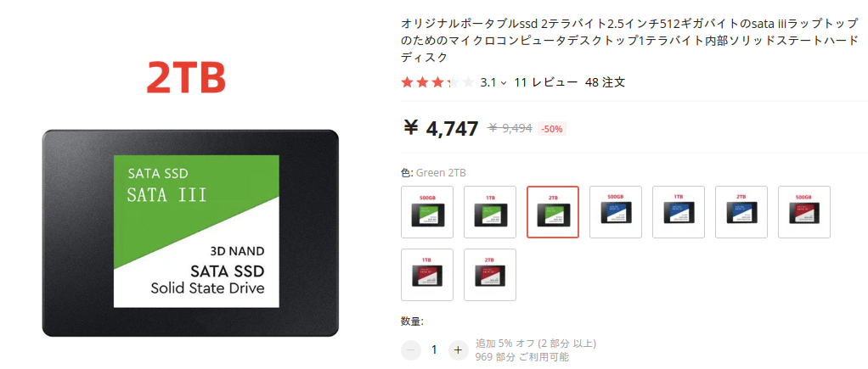This screenshot has width=868, height=369.
Task: Decrease quantity with the minus button
Action: (x=411, y=349)
